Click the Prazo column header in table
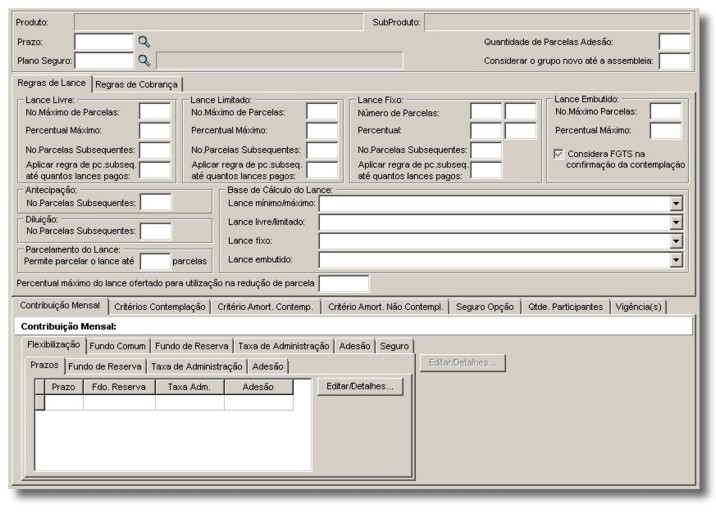 (x=63, y=387)
